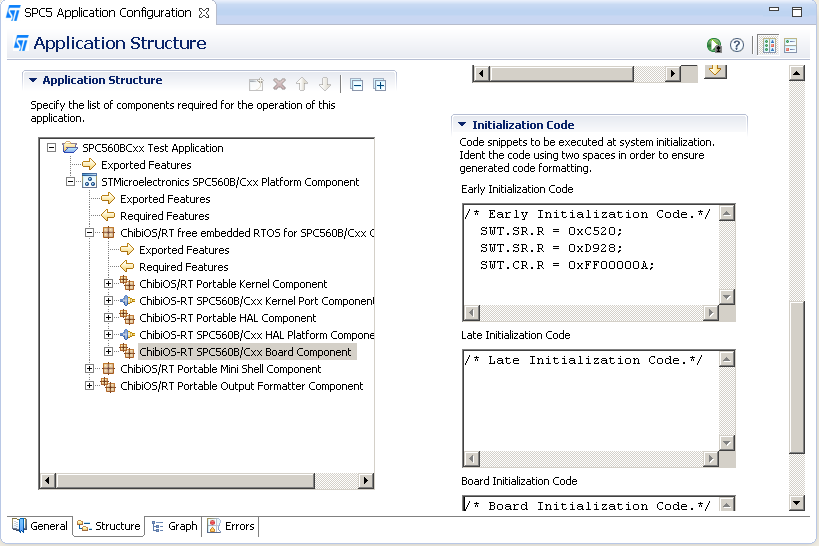
Task: Select Exported Features under Test Application
Action: pos(146,165)
